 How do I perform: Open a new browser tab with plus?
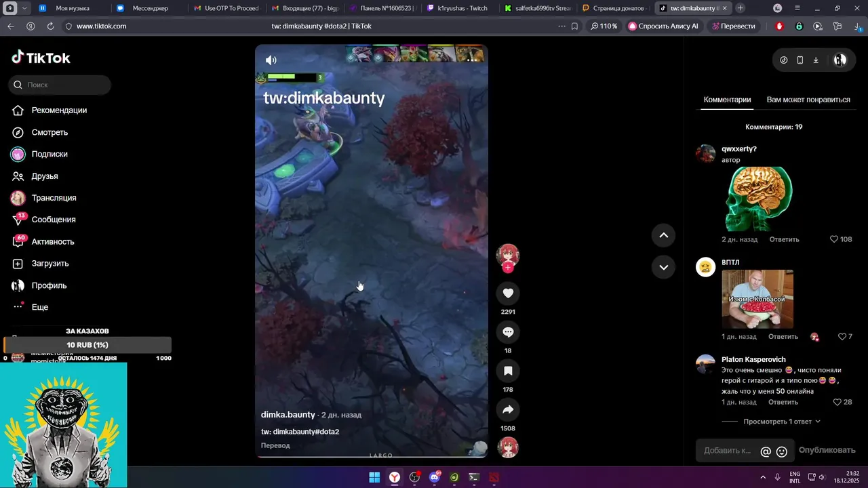tap(740, 8)
